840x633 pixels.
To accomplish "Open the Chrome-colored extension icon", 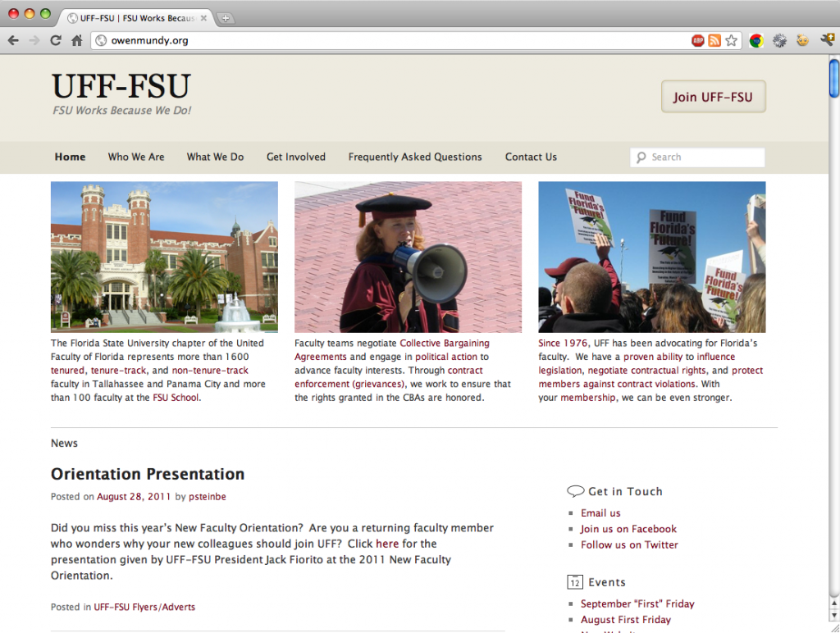I will (756, 41).
